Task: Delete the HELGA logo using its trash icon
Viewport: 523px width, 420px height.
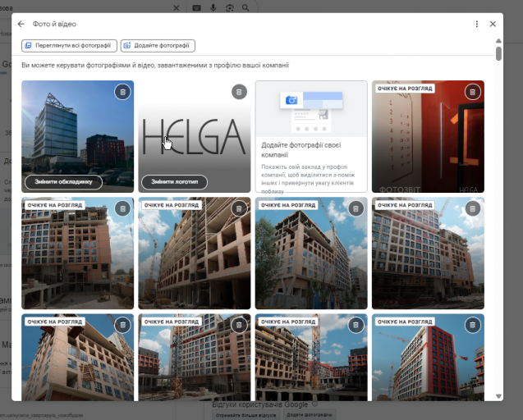Action: [x=239, y=92]
